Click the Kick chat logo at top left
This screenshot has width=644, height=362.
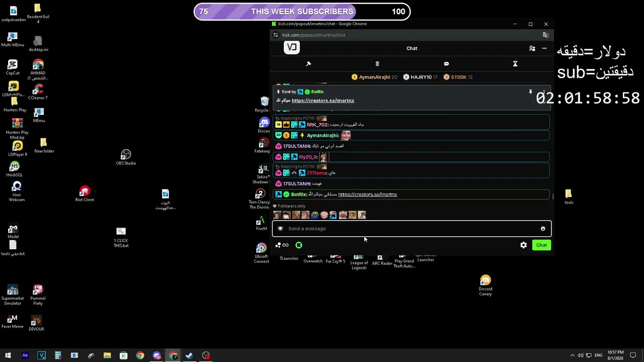[x=292, y=48]
